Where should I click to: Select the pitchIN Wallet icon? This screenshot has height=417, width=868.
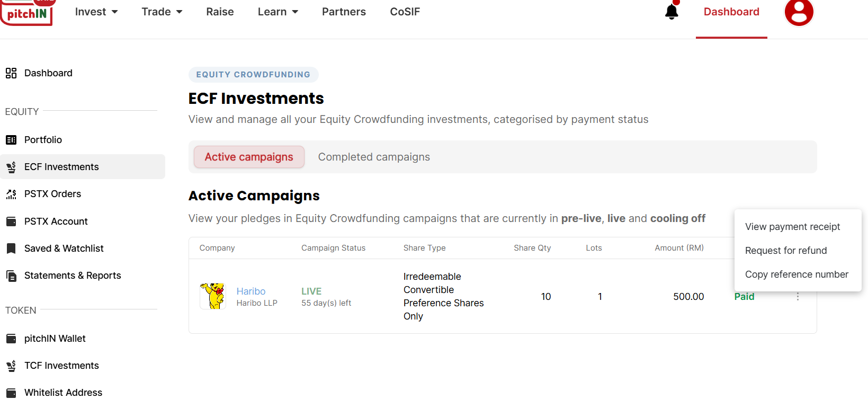(x=11, y=339)
